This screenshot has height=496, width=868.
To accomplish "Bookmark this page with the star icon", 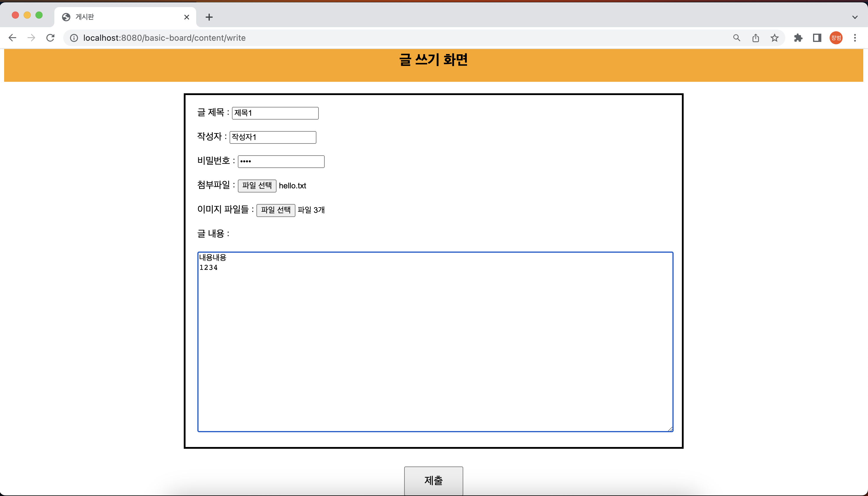I will point(775,38).
